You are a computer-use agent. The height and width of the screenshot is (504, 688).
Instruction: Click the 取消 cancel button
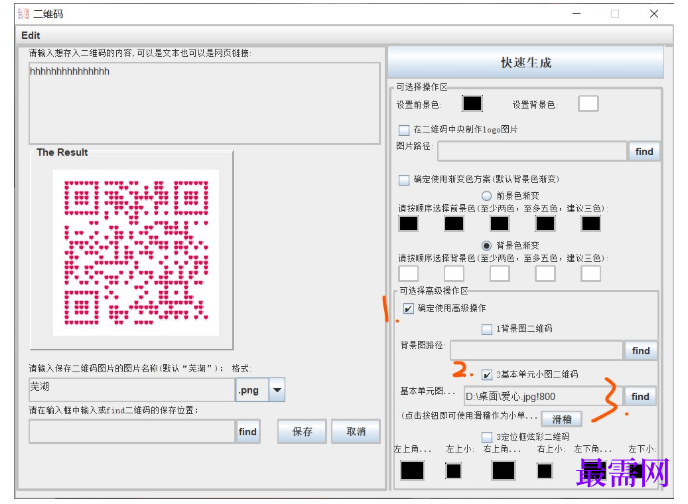point(356,432)
